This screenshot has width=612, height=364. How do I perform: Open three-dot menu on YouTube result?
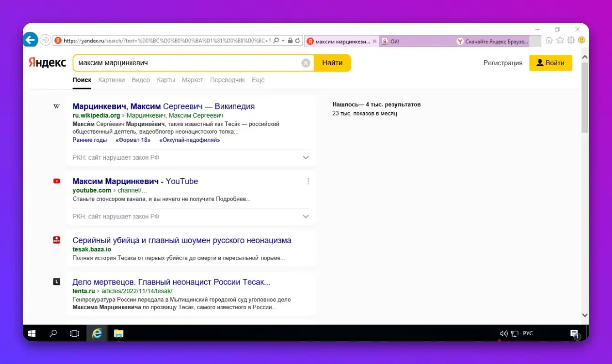click(x=308, y=181)
